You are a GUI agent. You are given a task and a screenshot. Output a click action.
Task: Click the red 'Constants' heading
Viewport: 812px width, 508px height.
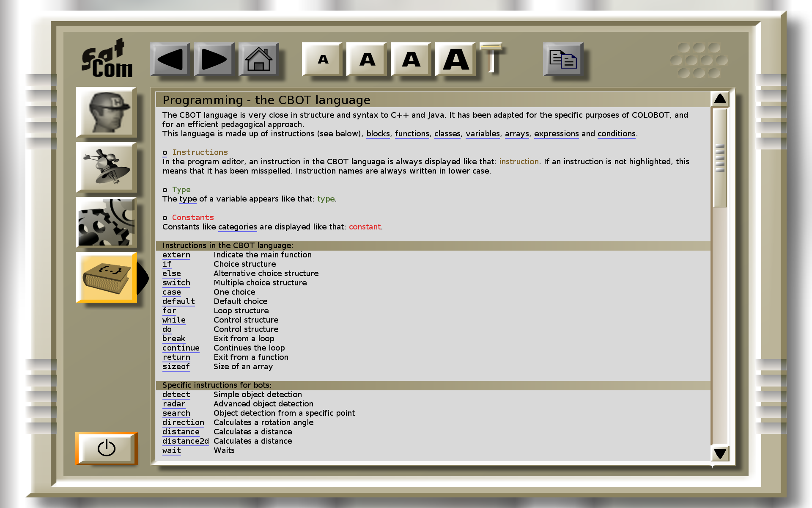[x=193, y=218]
